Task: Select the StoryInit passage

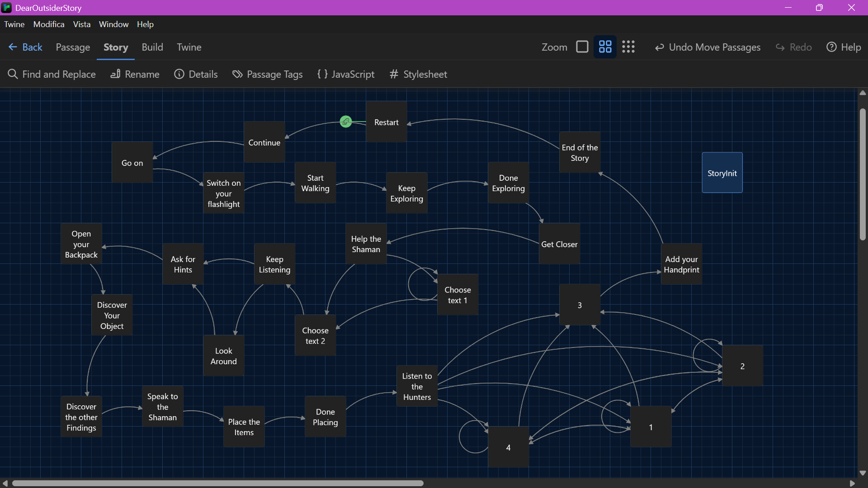Action: pyautogui.click(x=722, y=172)
